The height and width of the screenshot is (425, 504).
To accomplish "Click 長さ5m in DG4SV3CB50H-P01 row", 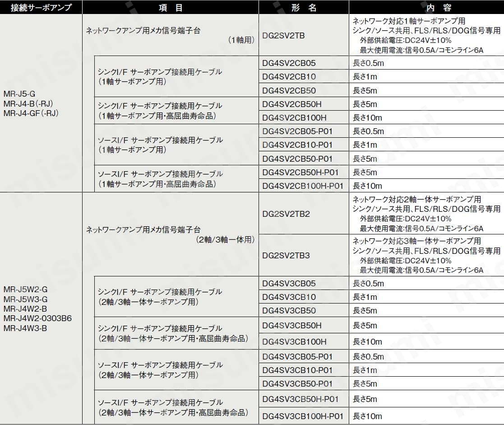I will point(365,399).
